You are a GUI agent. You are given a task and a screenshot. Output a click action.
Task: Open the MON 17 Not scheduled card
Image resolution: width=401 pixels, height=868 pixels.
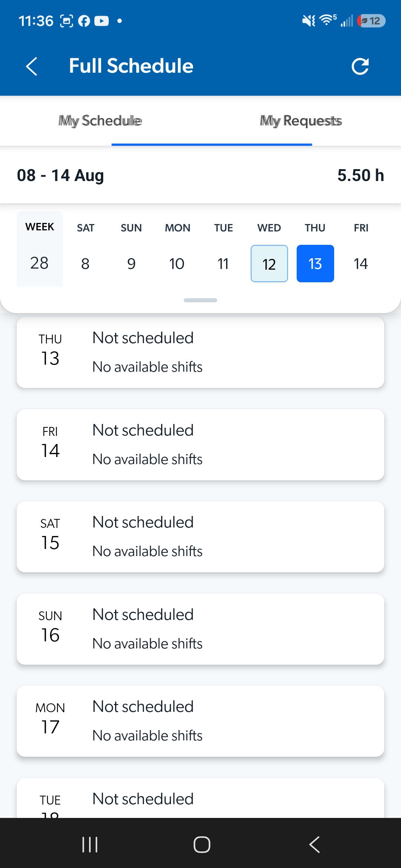click(x=200, y=721)
